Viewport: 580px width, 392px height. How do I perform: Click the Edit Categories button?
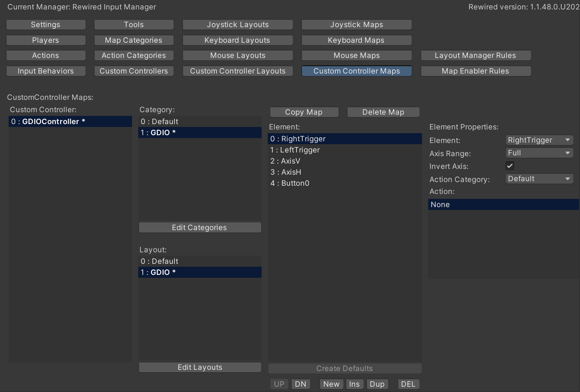(x=200, y=228)
